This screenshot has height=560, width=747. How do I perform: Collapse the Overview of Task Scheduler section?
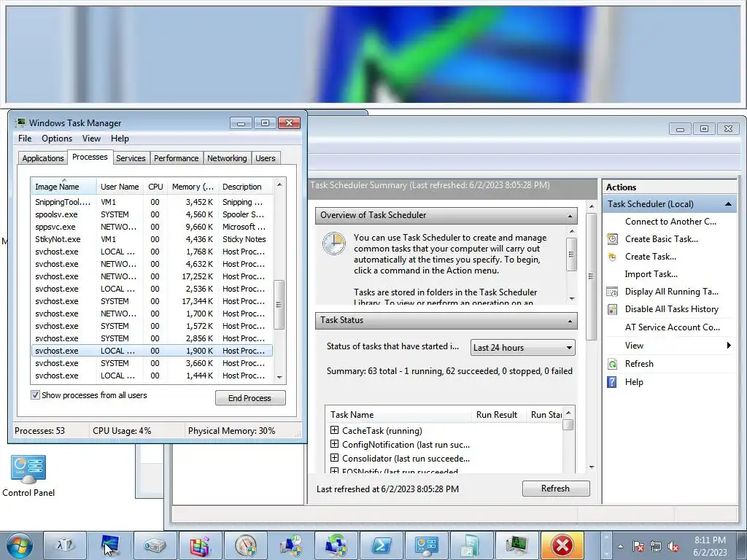[x=570, y=216]
